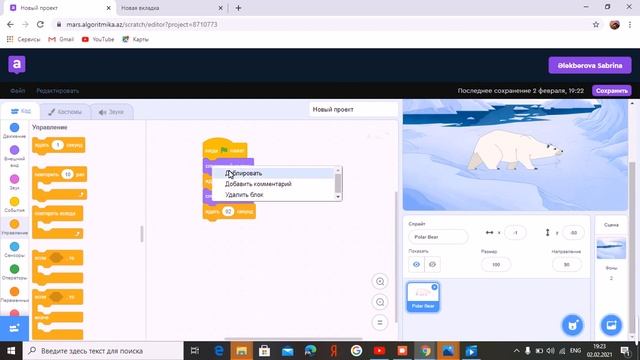Viewport: 640px width, 360px height.
Task: Open a new browser tab
Action: click(x=238, y=8)
